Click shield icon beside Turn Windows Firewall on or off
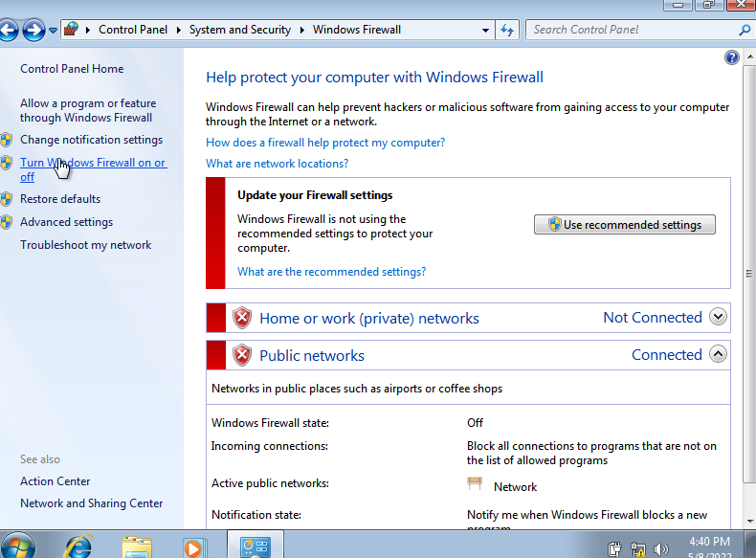The width and height of the screenshot is (756, 558). pos(7,163)
